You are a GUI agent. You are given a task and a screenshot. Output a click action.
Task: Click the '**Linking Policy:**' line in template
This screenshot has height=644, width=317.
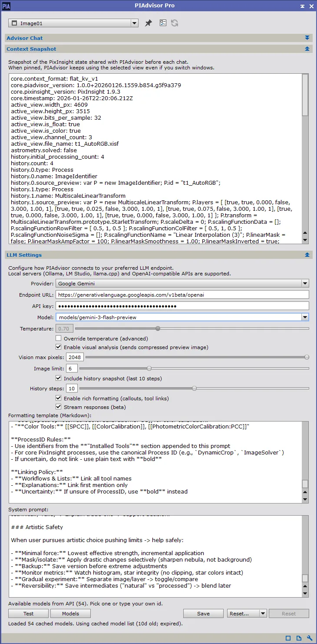(x=37, y=472)
